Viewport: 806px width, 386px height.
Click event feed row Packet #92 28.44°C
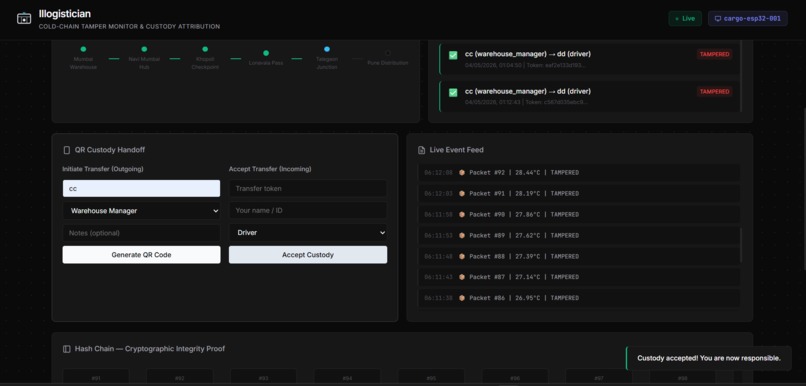click(579, 173)
